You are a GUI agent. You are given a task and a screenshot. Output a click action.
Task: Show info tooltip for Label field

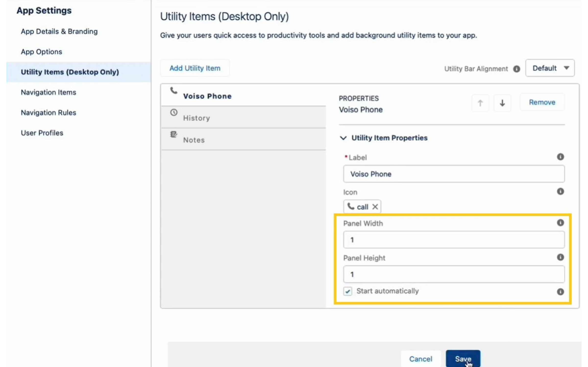coord(560,157)
